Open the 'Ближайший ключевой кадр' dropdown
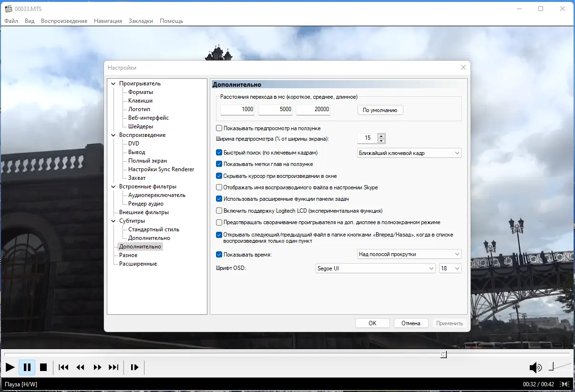The width and height of the screenshot is (575, 392). pos(409,153)
